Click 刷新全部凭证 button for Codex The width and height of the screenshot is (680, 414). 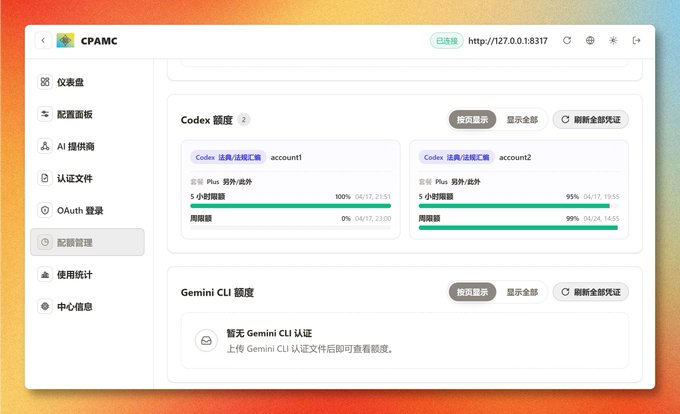tap(591, 120)
